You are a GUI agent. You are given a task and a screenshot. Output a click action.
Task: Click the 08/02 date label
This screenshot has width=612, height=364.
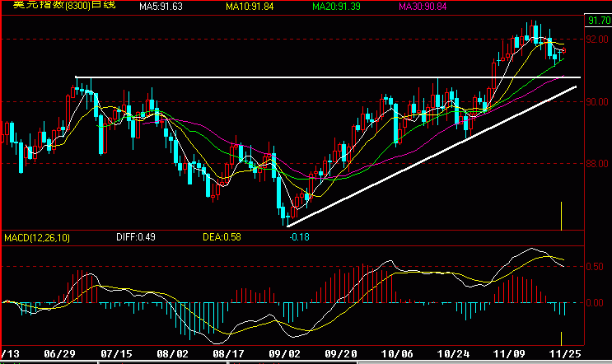pos(172,354)
